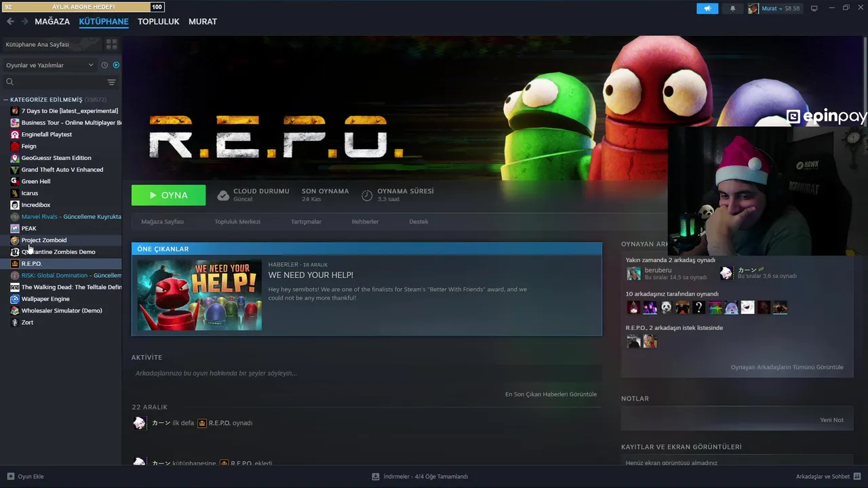This screenshot has width=868, height=488.
Task: Click Icarus game icon
Action: point(15,193)
